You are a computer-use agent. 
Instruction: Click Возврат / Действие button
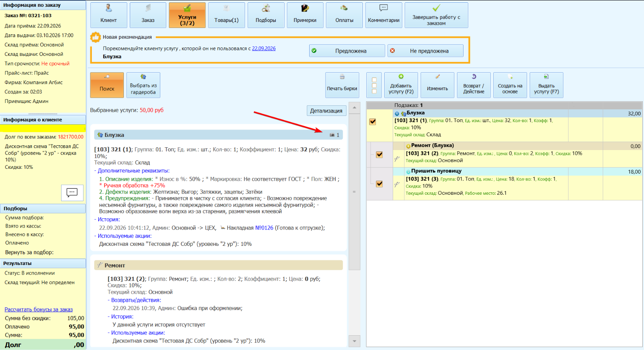pyautogui.click(x=473, y=85)
